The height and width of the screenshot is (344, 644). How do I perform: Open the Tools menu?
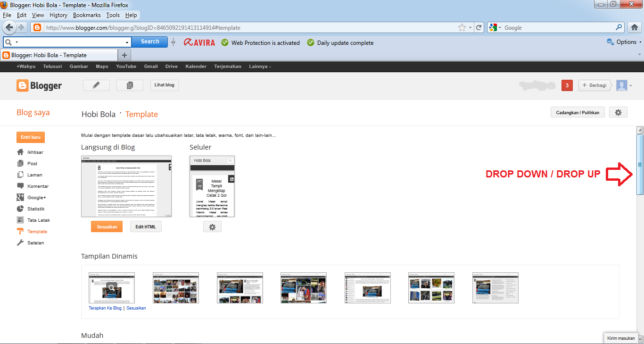[x=113, y=15]
